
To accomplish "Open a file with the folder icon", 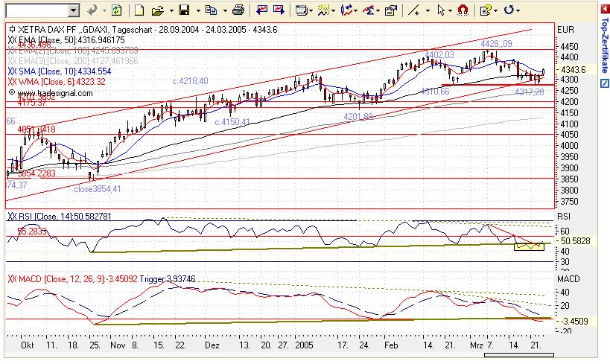I will pos(158,10).
